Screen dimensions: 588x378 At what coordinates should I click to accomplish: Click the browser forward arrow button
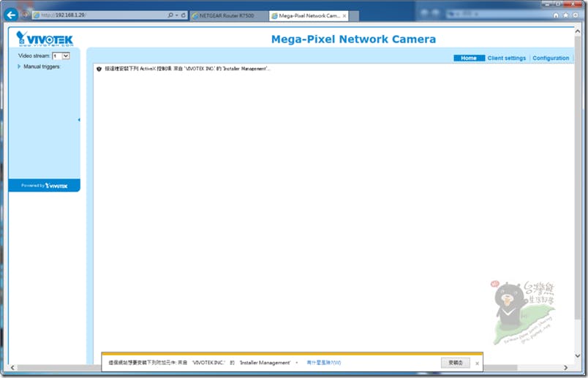tap(25, 15)
